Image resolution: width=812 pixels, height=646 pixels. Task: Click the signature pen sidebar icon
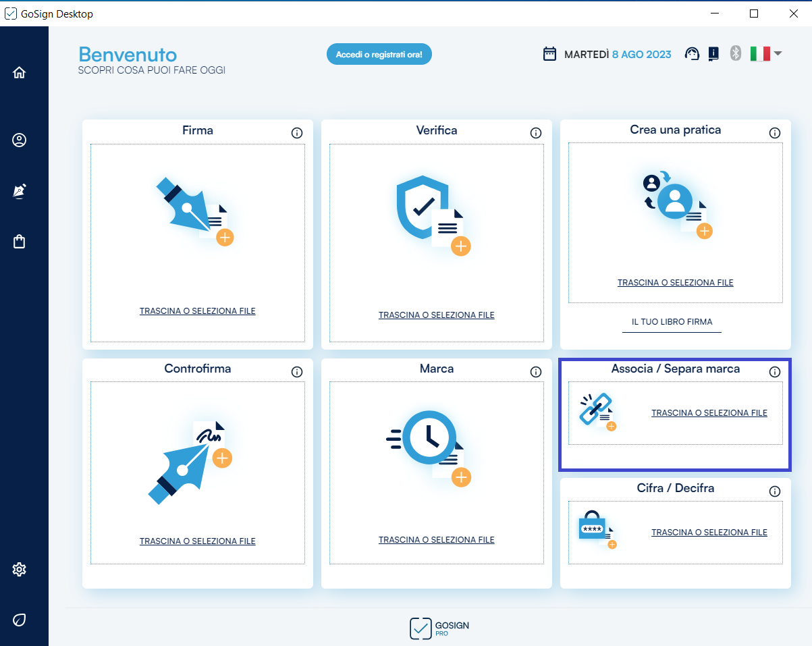(19, 192)
